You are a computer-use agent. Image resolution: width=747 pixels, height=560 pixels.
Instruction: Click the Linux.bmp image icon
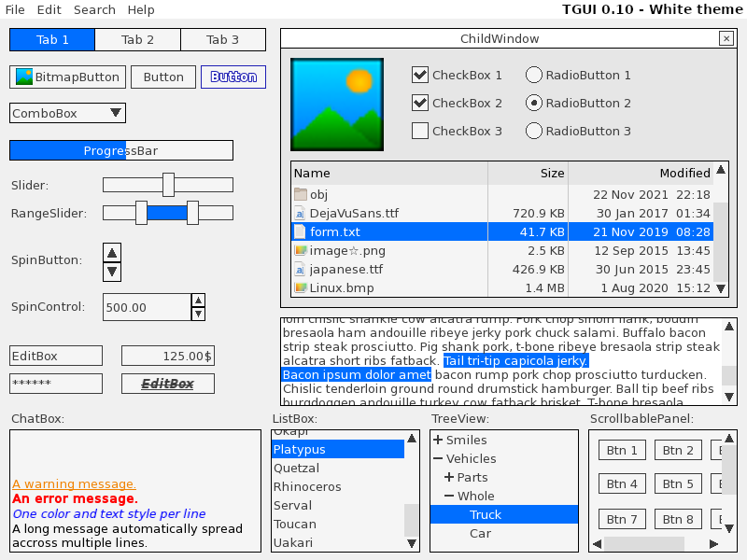click(x=299, y=287)
